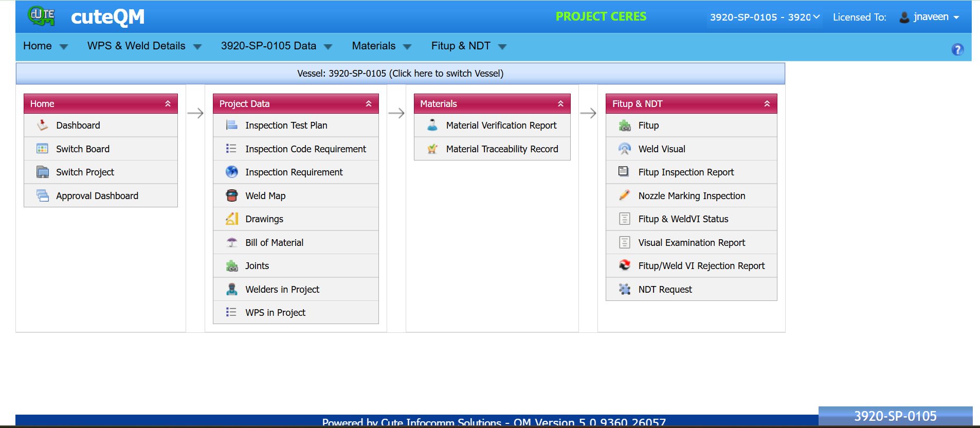Collapse the Home panel

(168, 103)
